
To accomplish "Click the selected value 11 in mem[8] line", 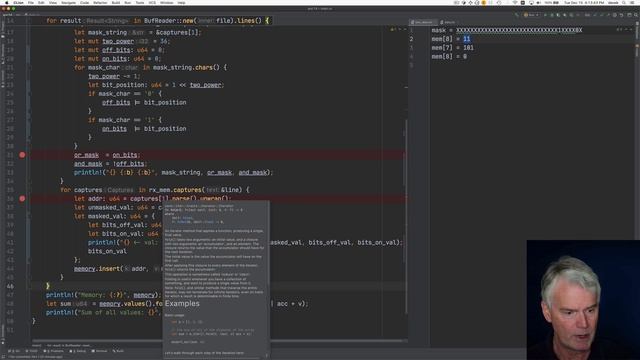I will [467, 39].
